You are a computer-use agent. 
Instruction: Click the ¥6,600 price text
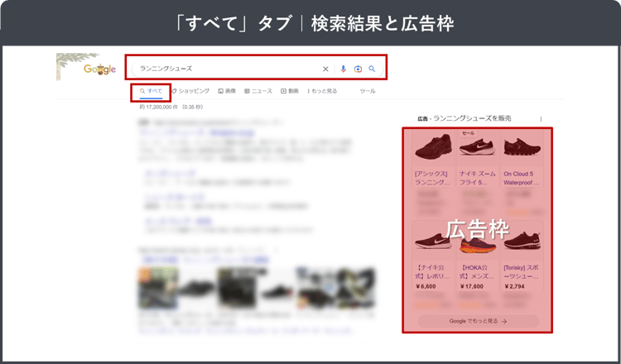[426, 286]
